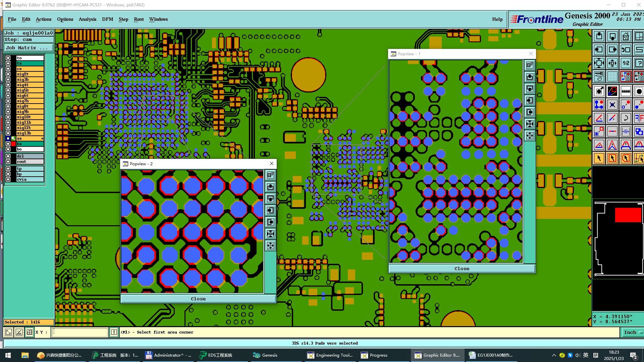Click the 1:2 zoom scale icon
644x362 pixels.
point(626,63)
